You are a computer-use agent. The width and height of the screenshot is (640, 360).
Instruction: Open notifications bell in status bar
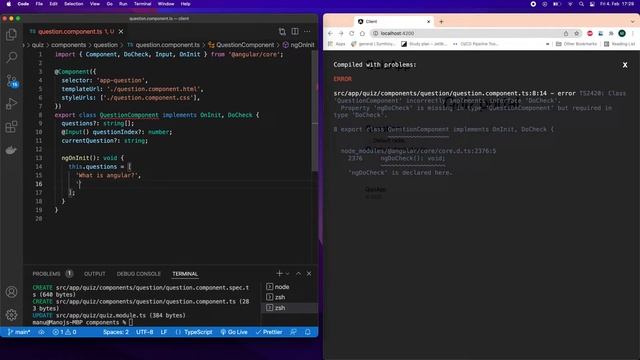click(308, 332)
